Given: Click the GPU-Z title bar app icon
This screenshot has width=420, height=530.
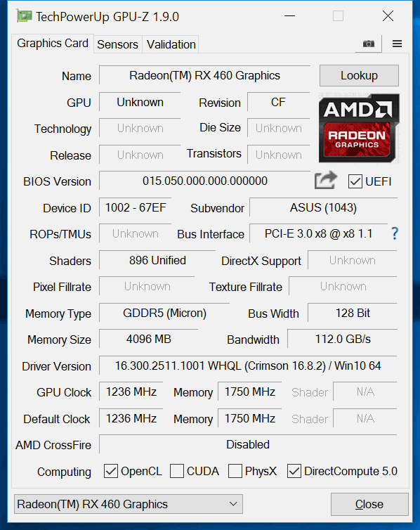Looking at the screenshot, I should pos(24,16).
